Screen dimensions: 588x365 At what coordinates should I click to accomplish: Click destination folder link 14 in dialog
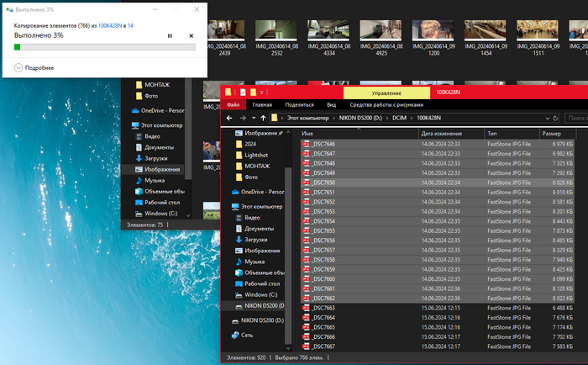click(130, 26)
